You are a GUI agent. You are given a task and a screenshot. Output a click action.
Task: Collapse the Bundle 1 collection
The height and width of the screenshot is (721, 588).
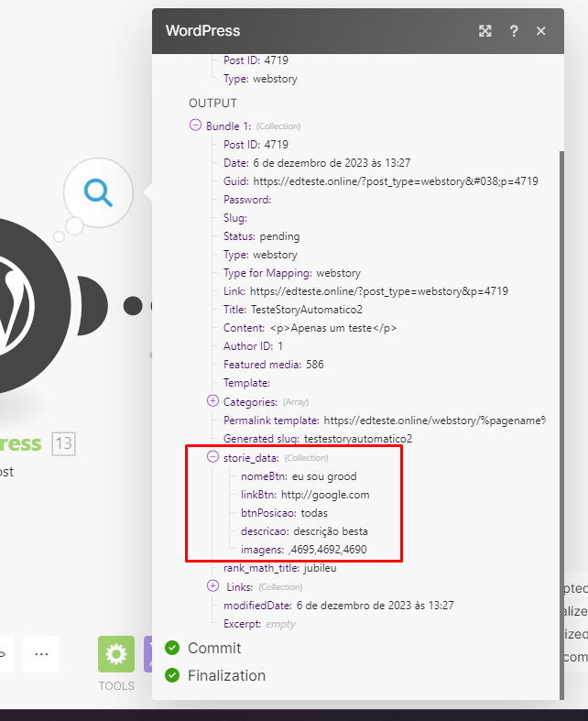point(195,126)
